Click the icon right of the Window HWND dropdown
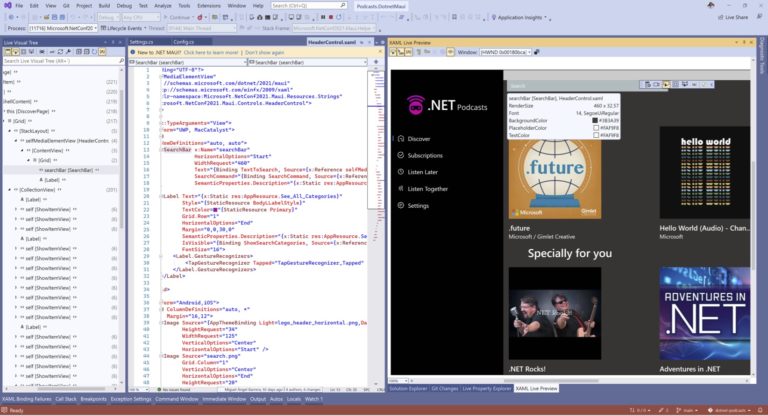 click(536, 52)
